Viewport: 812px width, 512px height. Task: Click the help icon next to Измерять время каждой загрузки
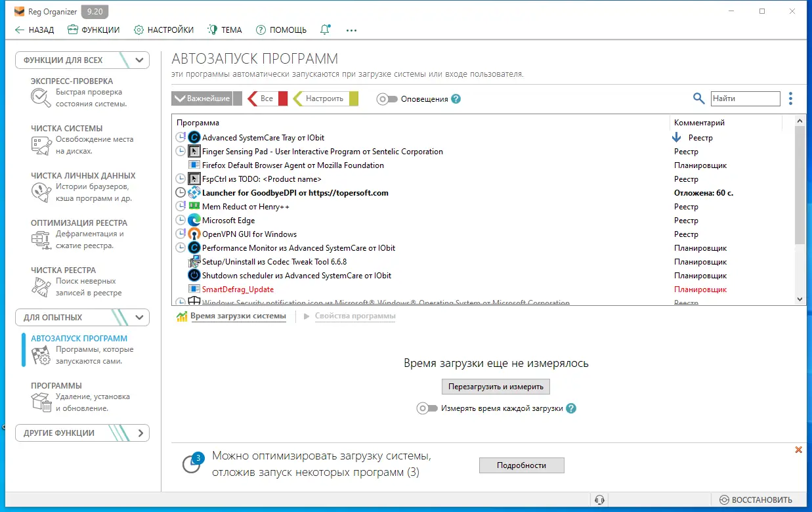pos(571,408)
